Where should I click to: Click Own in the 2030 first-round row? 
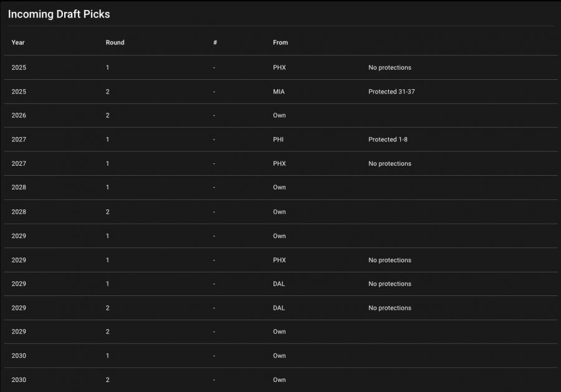click(x=279, y=356)
